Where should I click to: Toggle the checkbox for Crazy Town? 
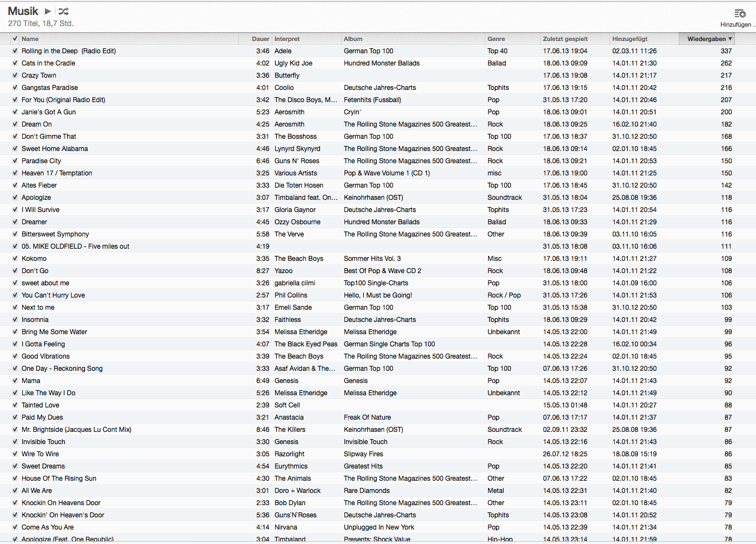(15, 75)
